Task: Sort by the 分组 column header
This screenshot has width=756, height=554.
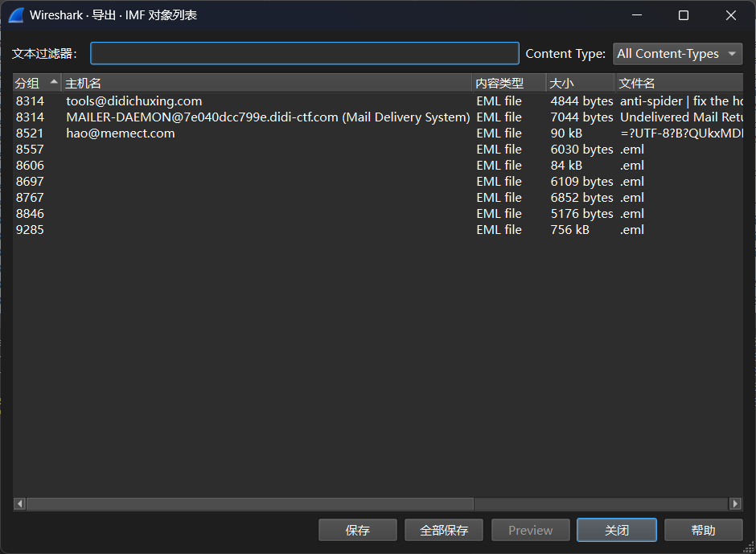Action: (x=37, y=83)
